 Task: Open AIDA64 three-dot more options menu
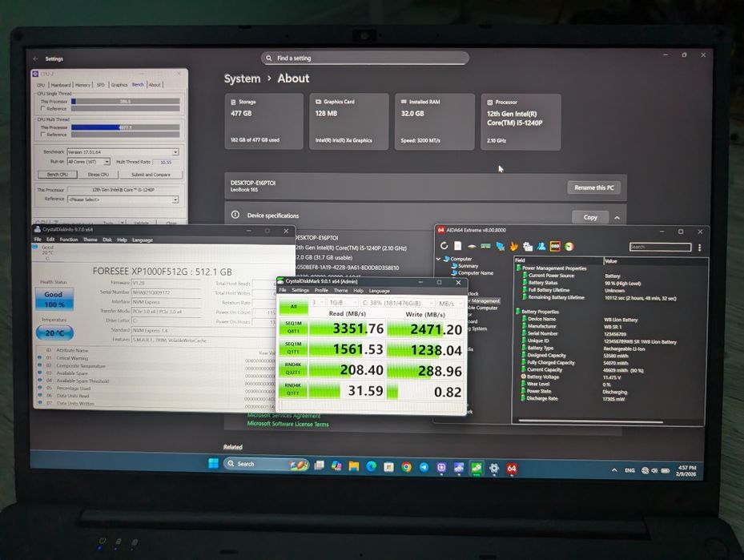click(x=699, y=248)
